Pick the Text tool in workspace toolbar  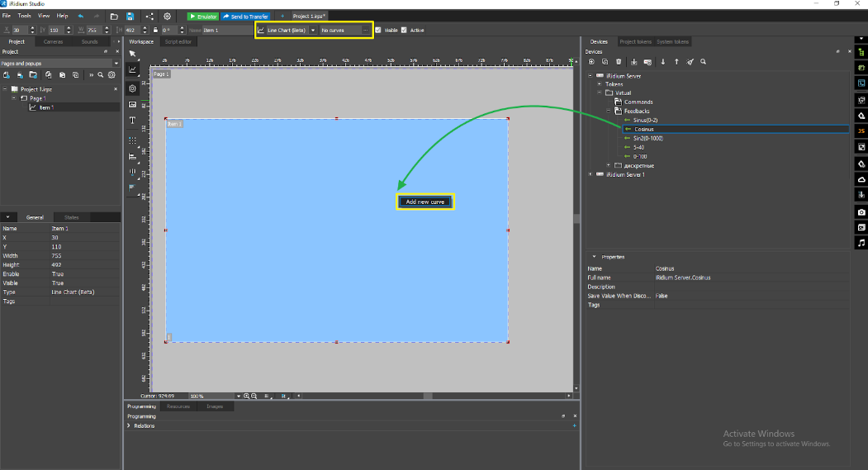(x=132, y=121)
